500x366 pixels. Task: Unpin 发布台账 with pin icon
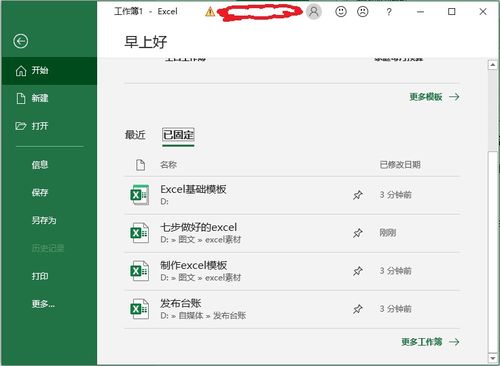click(x=358, y=309)
